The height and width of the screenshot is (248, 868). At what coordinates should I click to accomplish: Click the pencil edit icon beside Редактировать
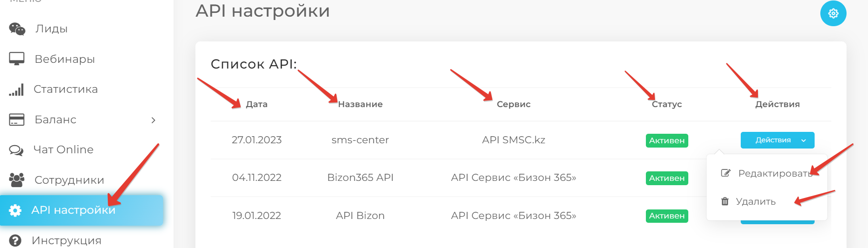(725, 173)
